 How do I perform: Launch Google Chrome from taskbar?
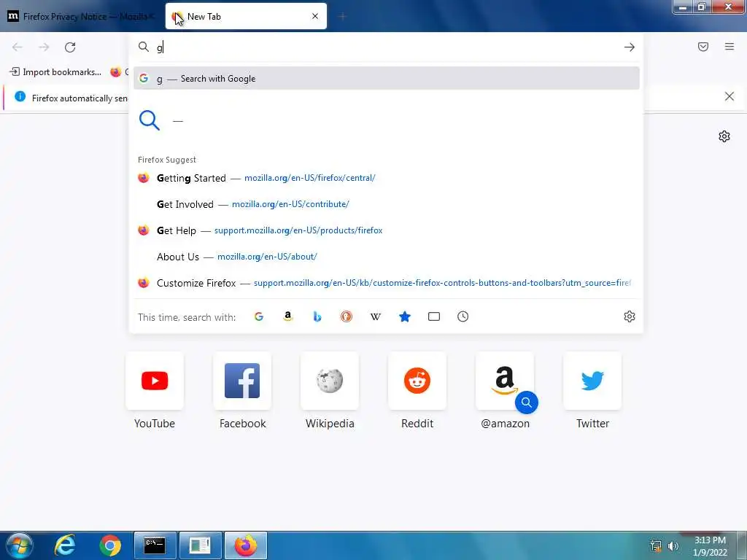tap(110, 545)
